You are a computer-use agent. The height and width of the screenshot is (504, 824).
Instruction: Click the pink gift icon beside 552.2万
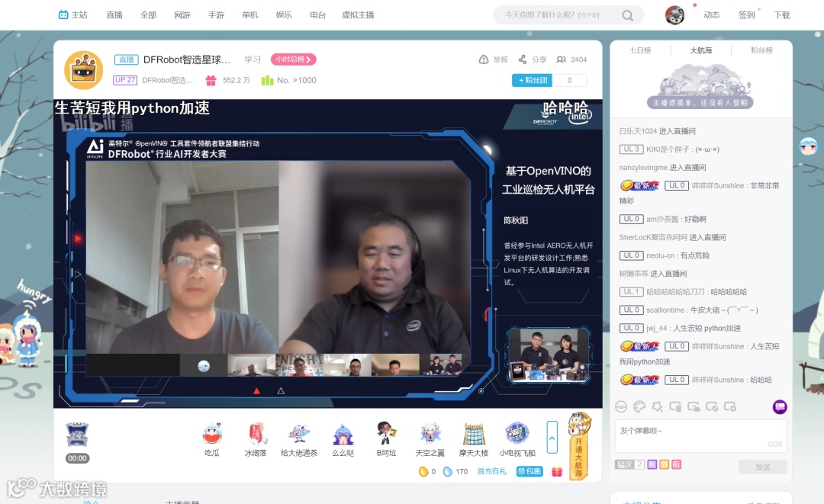click(211, 80)
